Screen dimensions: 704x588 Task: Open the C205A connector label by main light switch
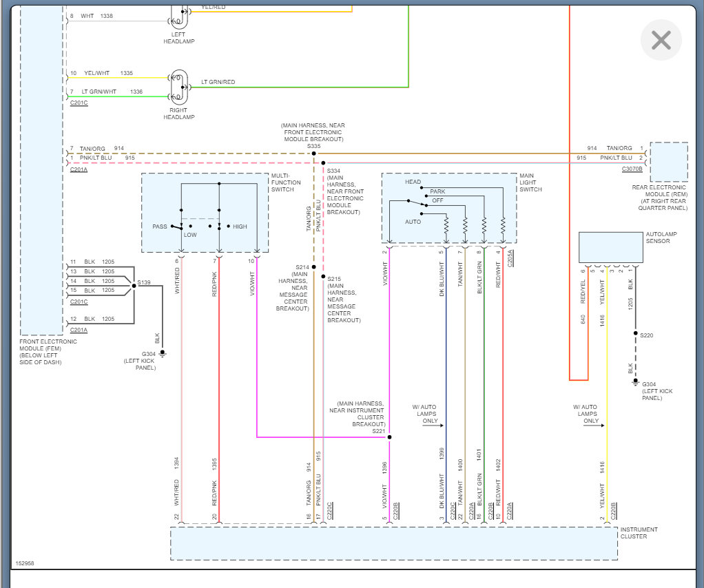point(510,258)
